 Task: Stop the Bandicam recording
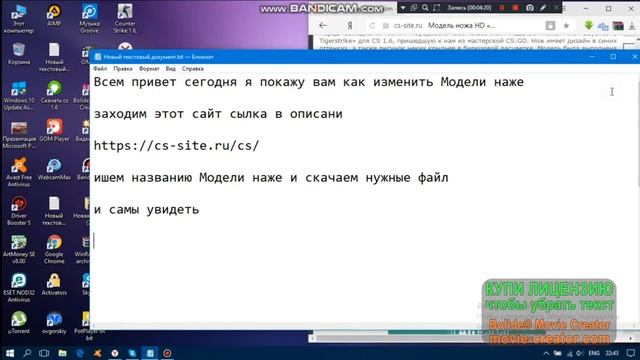(x=516, y=8)
